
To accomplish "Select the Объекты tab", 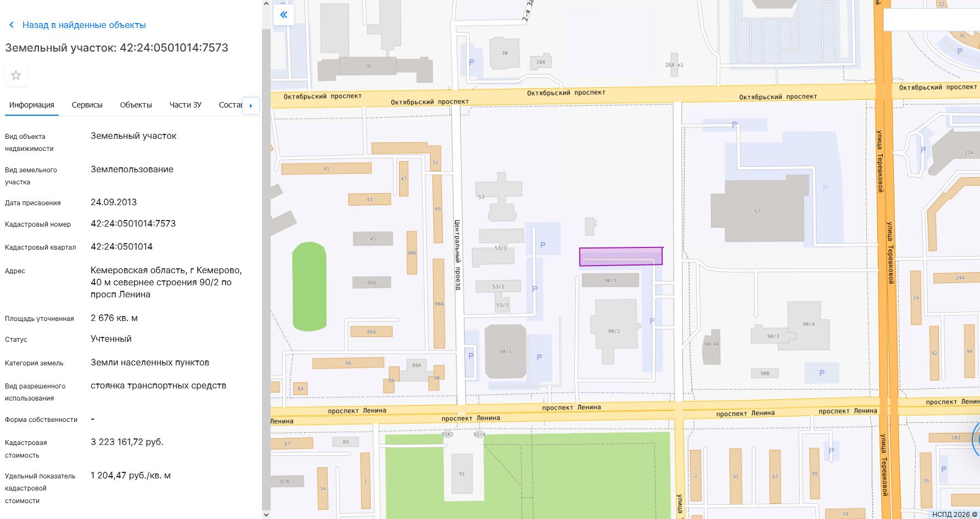I will 136,105.
